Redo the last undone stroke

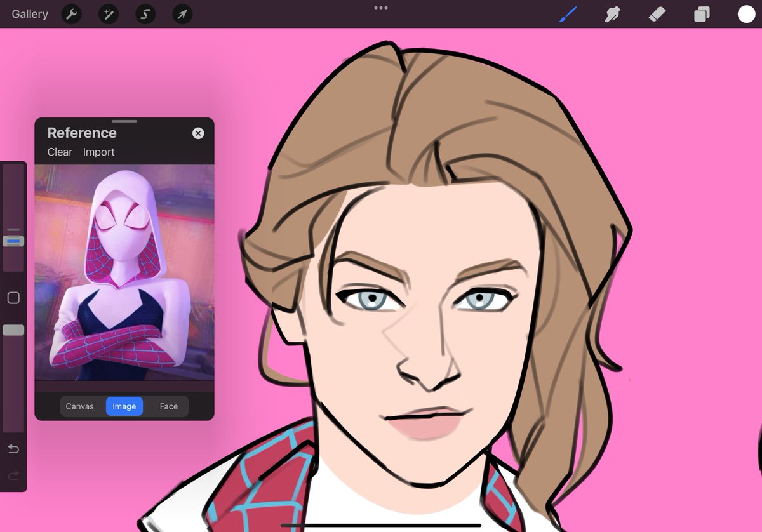13,475
